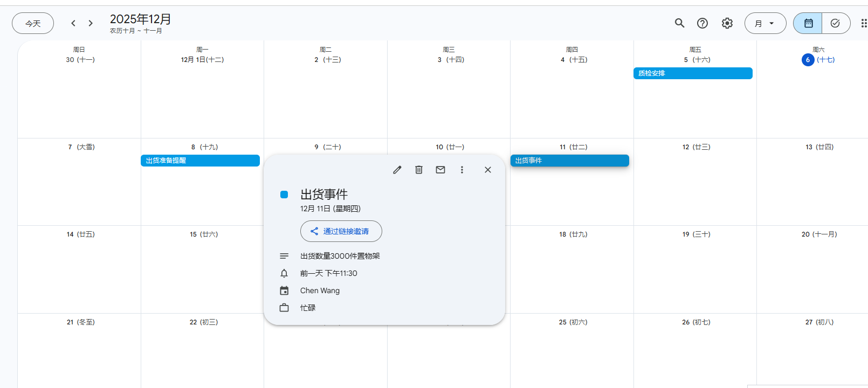This screenshot has height=388, width=868.
Task: Open the calendar search magnifier
Action: pos(679,23)
